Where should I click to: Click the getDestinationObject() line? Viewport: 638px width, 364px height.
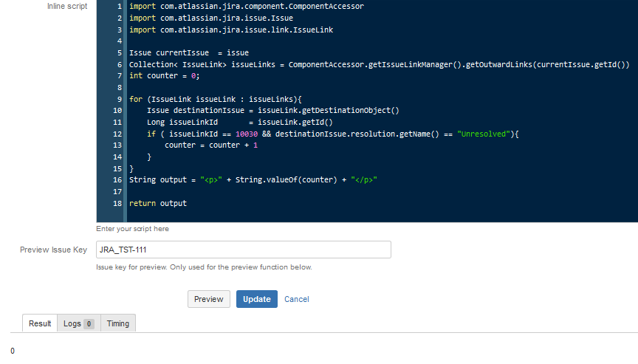point(273,110)
